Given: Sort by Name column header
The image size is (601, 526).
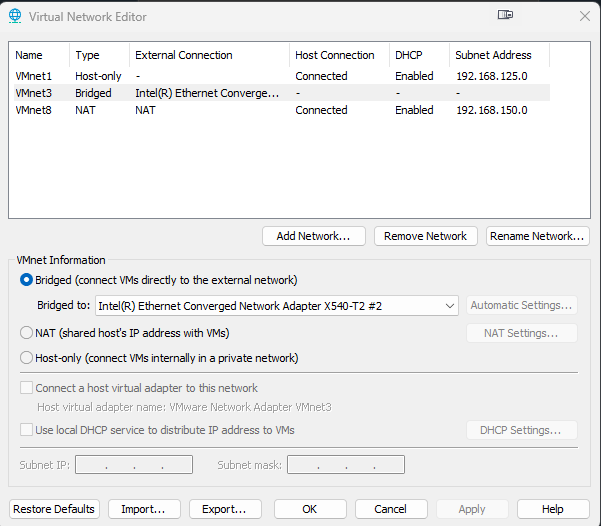Looking at the screenshot, I should (39, 55).
